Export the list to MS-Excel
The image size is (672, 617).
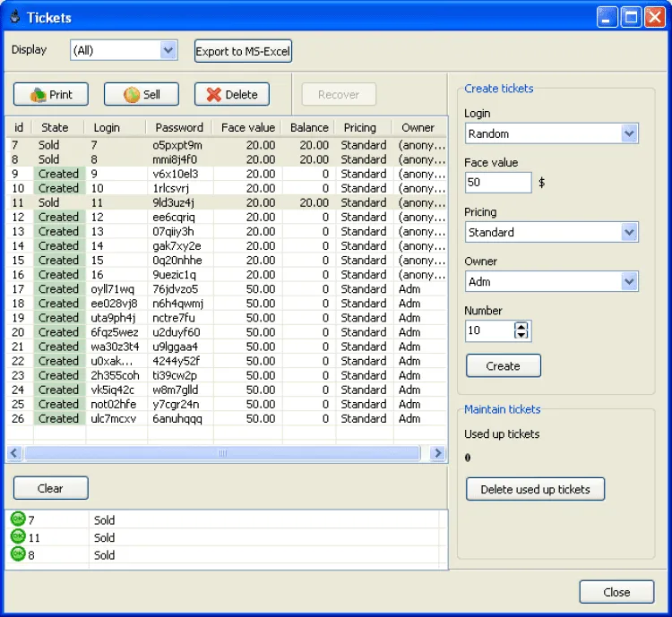[244, 51]
